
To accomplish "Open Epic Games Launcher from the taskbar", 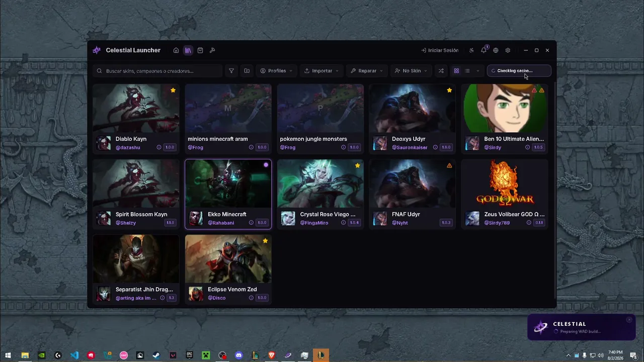I will pos(190,355).
